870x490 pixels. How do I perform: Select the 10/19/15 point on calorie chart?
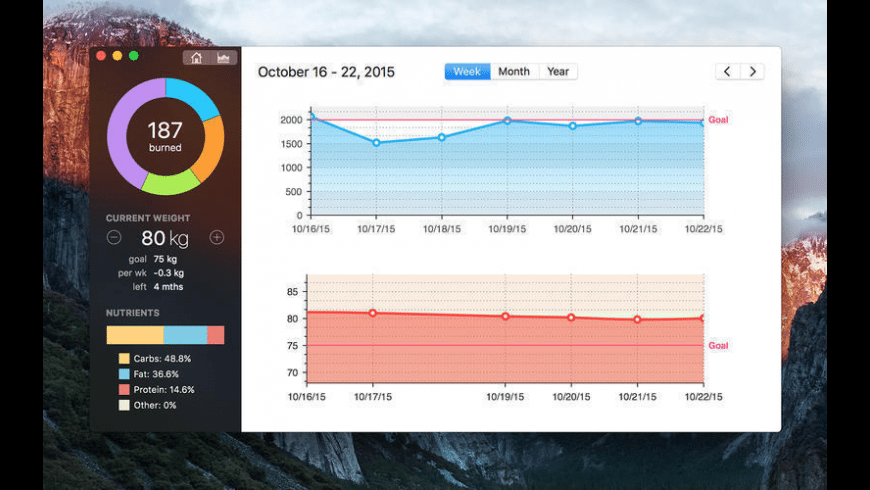(507, 120)
